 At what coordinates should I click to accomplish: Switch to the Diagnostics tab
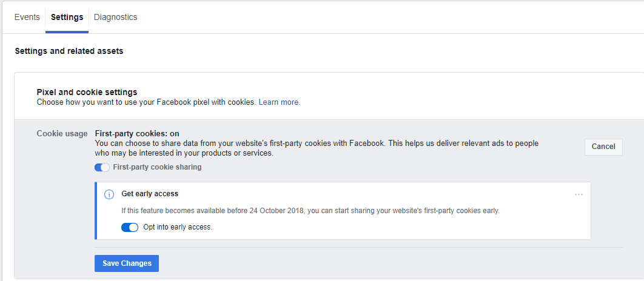coord(115,17)
